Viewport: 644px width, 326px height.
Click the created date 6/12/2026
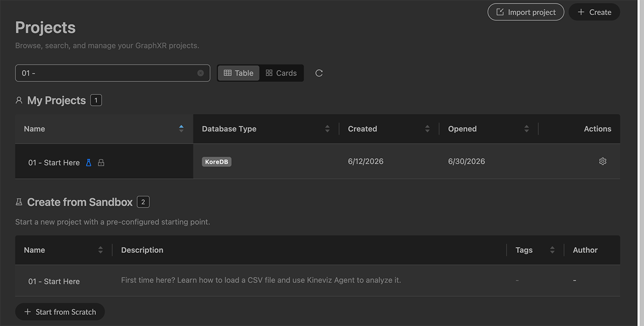click(x=365, y=161)
